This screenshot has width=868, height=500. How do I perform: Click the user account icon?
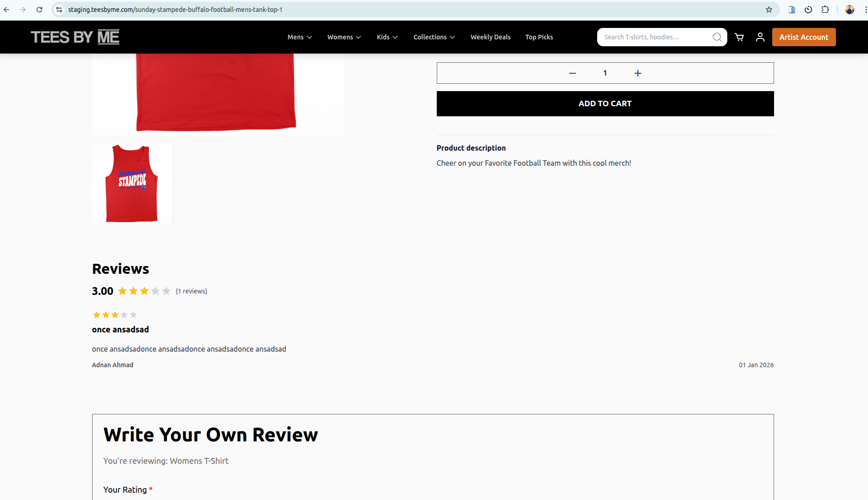[760, 37]
